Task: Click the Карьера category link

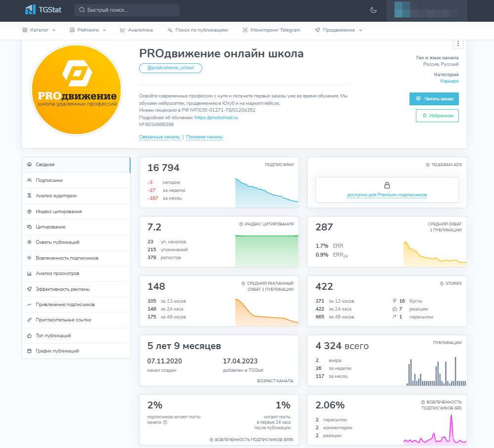Action: click(x=449, y=81)
